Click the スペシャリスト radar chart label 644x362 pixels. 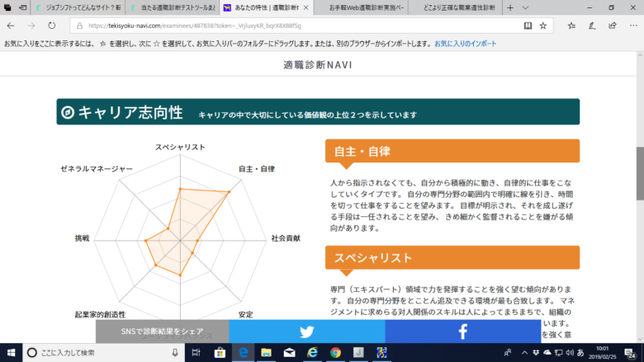pyautogui.click(x=180, y=147)
